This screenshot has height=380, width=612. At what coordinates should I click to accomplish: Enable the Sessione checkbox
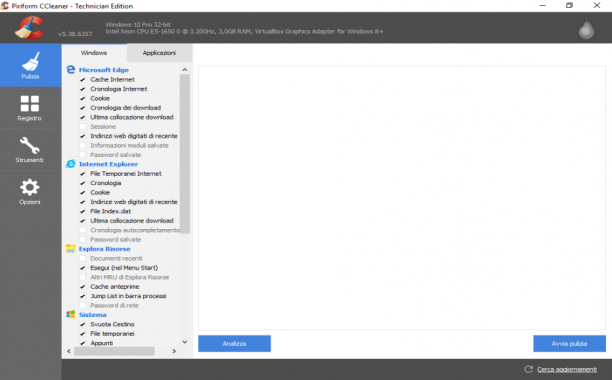(x=83, y=126)
